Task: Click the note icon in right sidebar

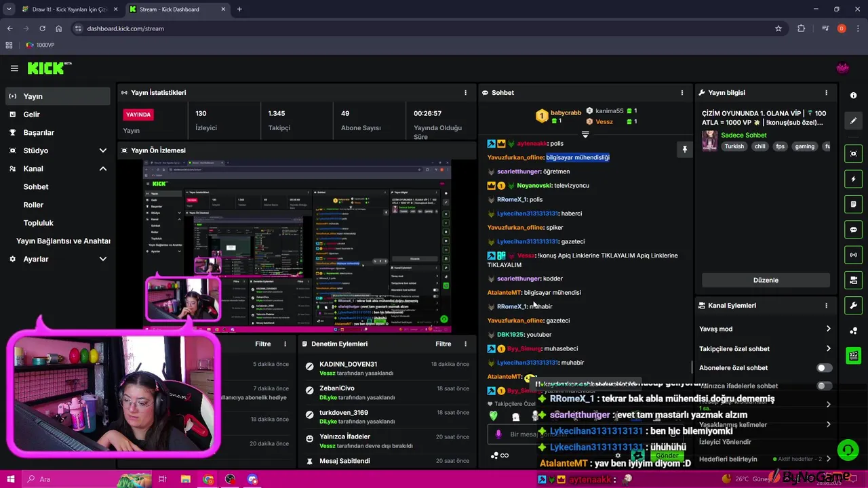Action: pos(853,204)
